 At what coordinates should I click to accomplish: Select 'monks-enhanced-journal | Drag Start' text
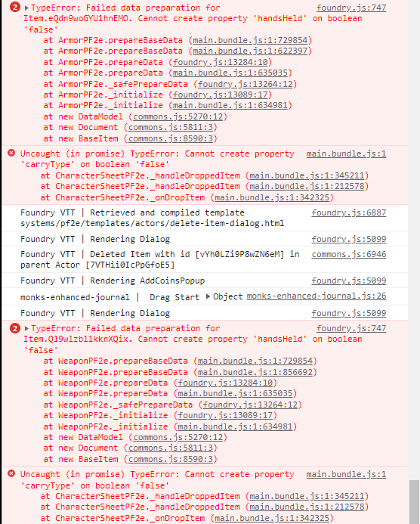(x=110, y=297)
